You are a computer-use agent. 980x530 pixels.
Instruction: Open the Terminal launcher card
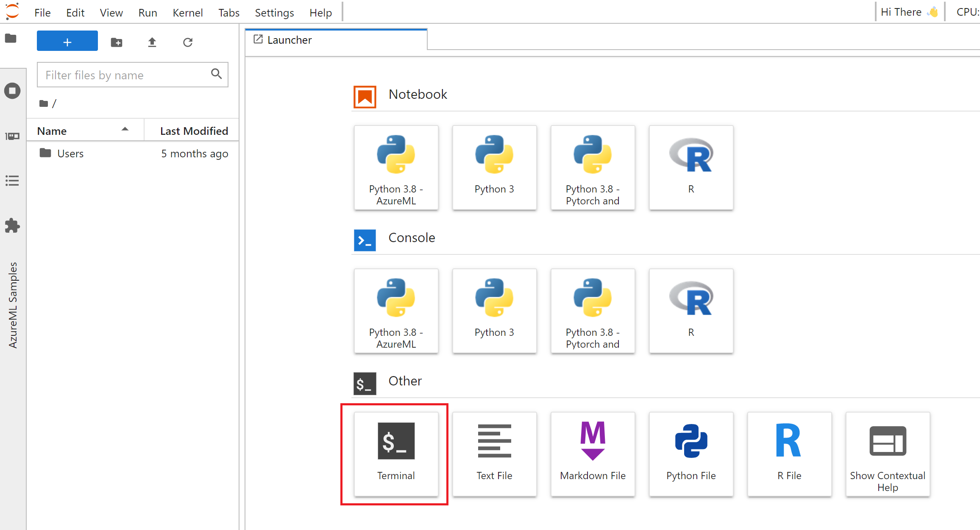coord(396,454)
